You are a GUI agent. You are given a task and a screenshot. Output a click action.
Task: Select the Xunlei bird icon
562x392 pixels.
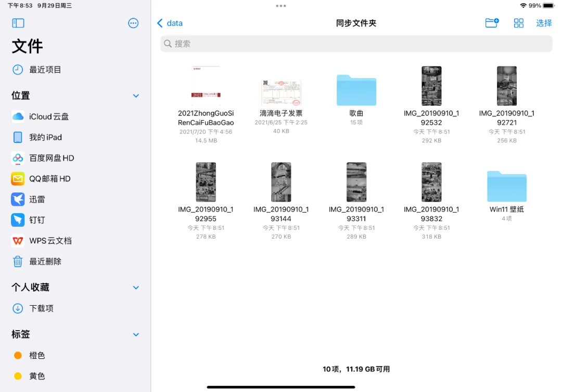pos(18,200)
